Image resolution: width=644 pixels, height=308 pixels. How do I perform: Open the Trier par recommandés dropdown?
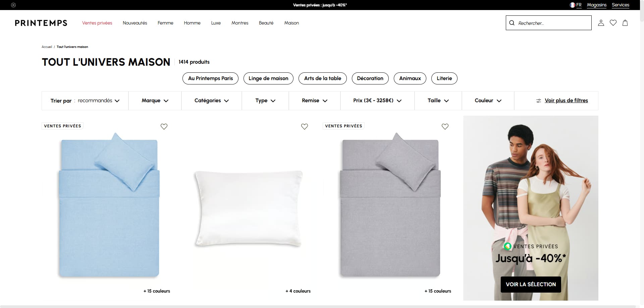click(85, 101)
